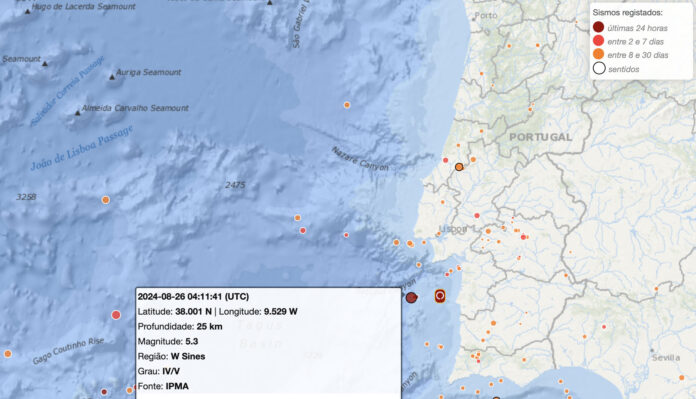The height and width of the screenshot is (399, 696).
Task: Click the PORTUGAL country label on the map
Action: pyautogui.click(x=540, y=137)
